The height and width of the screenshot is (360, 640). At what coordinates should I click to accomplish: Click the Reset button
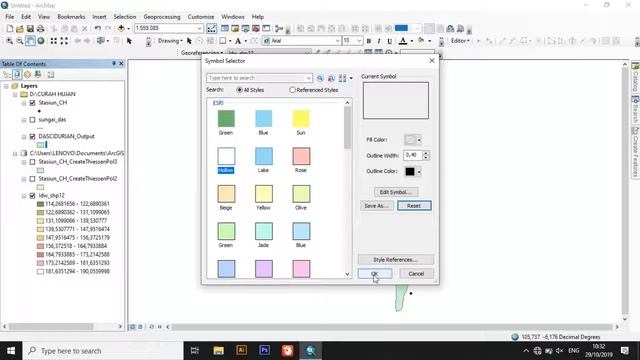[414, 206]
